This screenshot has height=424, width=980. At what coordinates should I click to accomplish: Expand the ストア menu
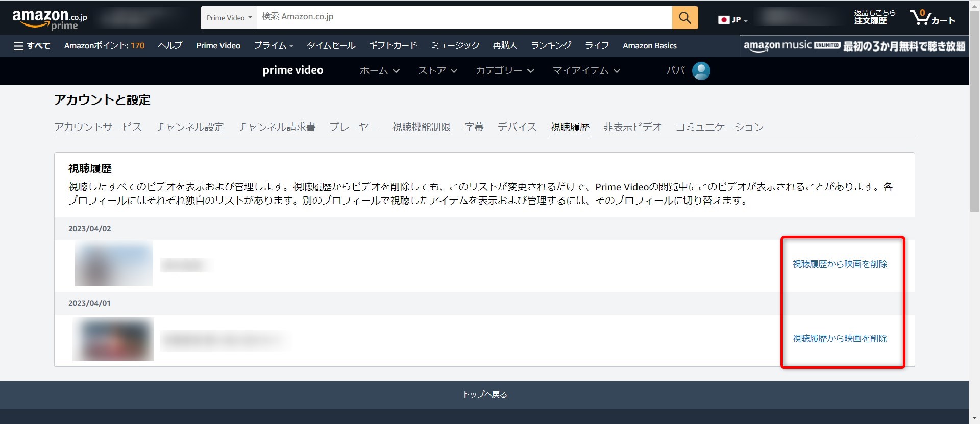(x=437, y=71)
